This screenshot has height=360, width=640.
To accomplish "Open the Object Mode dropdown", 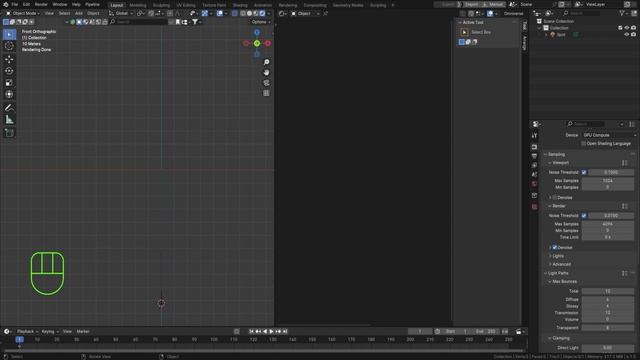I will click(22, 13).
